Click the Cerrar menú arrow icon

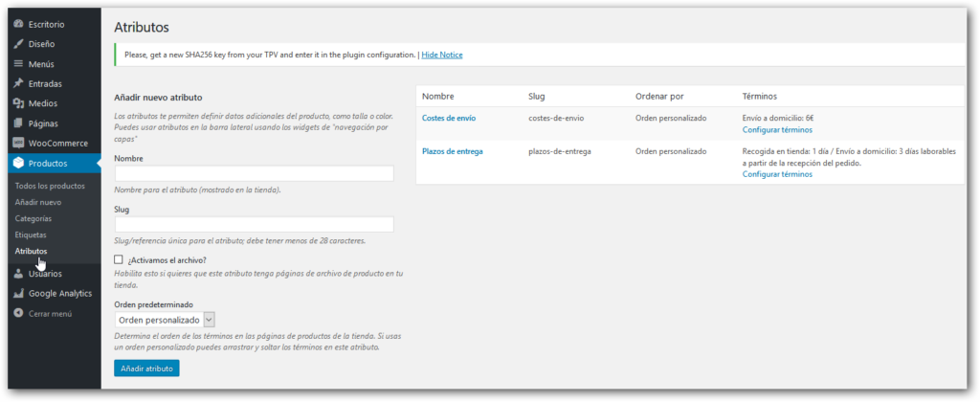coord(18,313)
